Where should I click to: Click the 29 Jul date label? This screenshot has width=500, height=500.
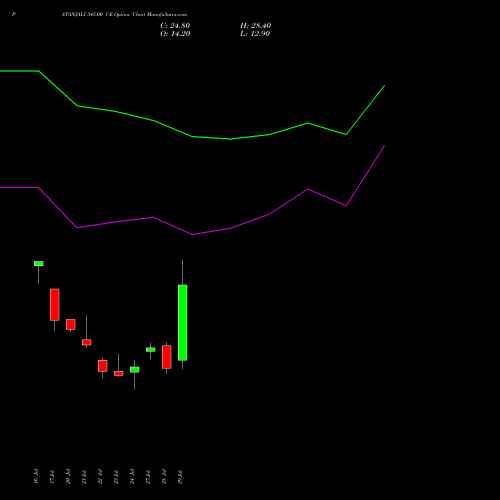[x=180, y=476]
